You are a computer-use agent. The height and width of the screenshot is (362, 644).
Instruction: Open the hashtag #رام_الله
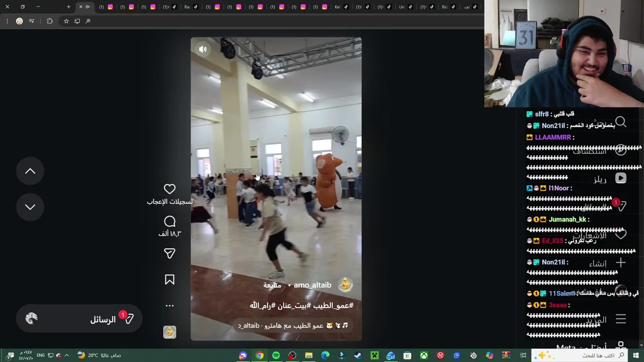(x=263, y=305)
